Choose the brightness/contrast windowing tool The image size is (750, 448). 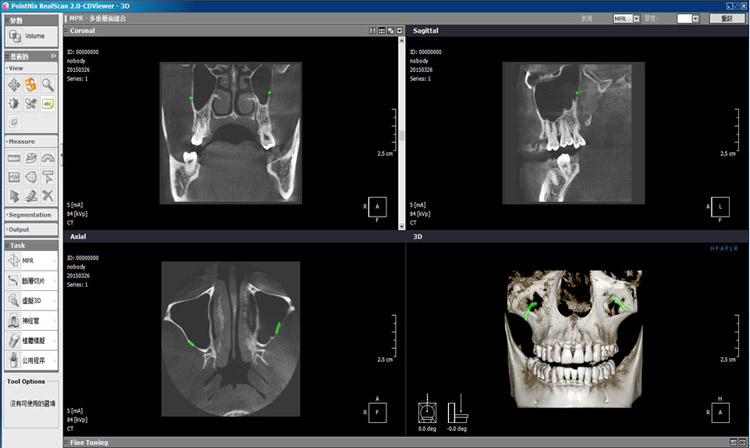pos(14,104)
